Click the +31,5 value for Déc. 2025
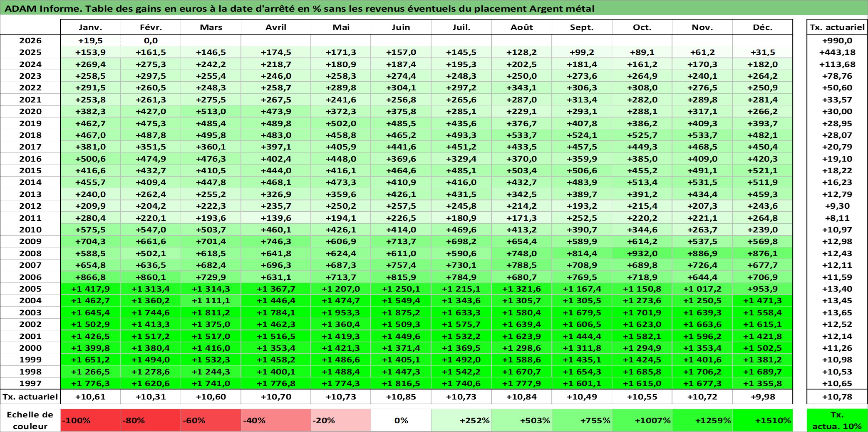 (x=763, y=52)
